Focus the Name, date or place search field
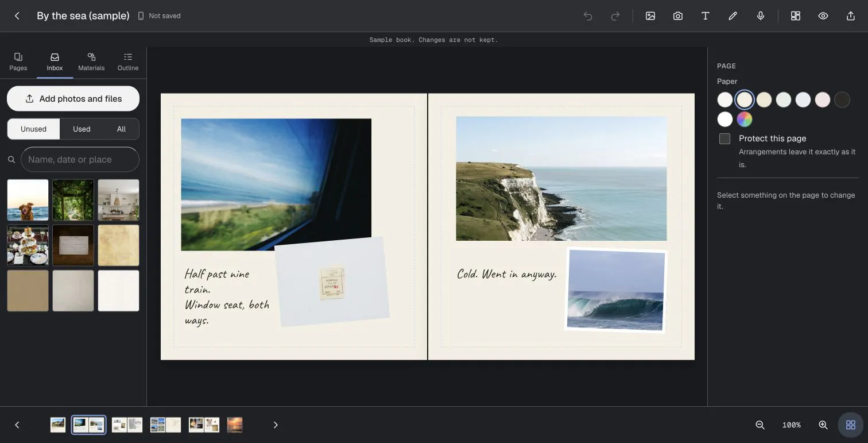This screenshot has height=443, width=868. (x=80, y=160)
